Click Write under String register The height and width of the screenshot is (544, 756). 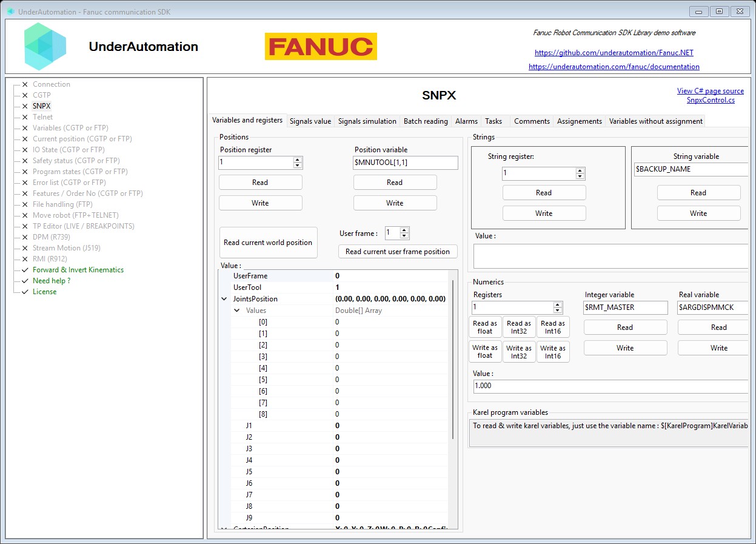pyautogui.click(x=544, y=213)
